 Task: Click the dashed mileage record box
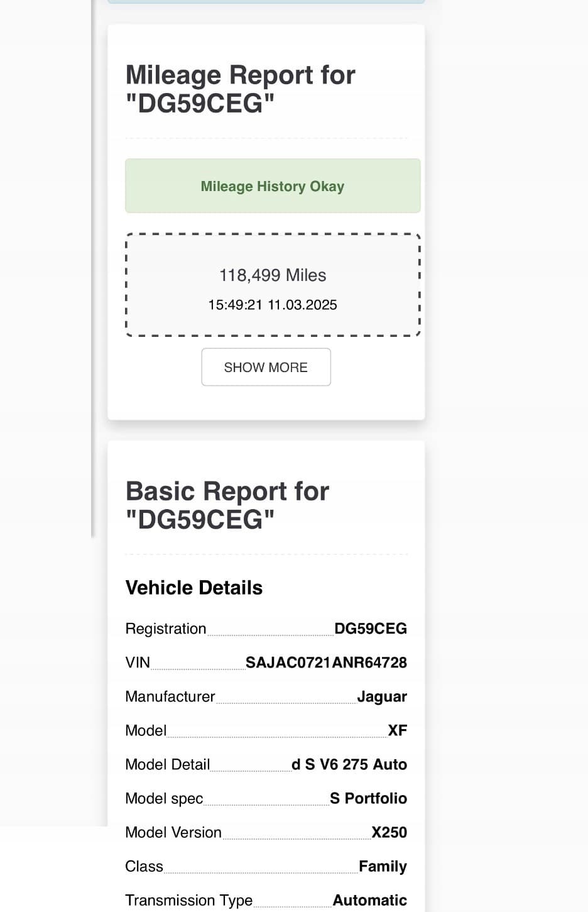[273, 285]
